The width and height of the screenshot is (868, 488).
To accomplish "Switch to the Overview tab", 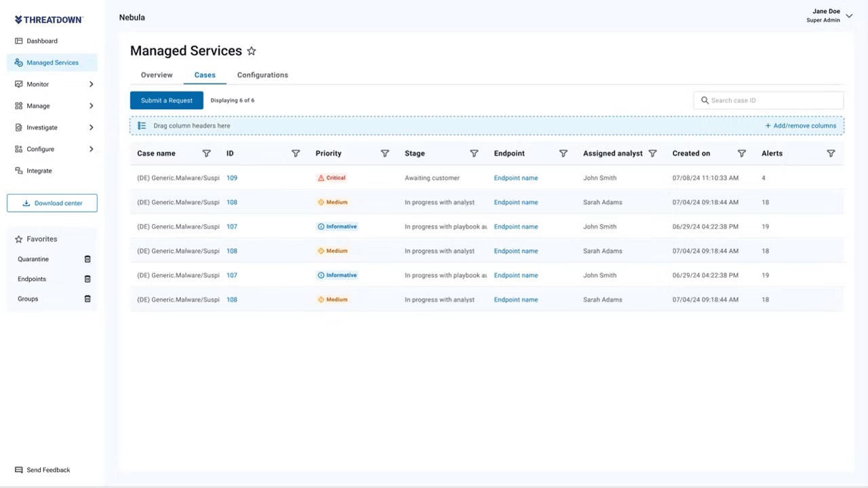I will tap(157, 75).
